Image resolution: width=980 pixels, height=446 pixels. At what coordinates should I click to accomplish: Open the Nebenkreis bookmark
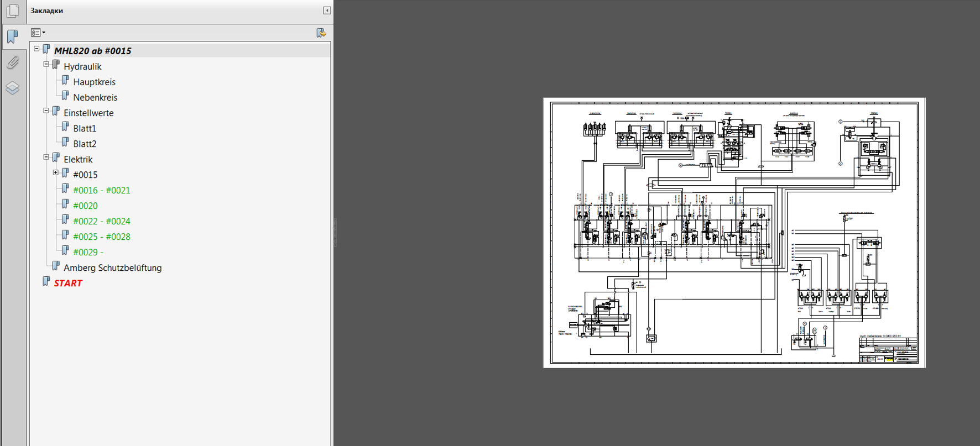(x=95, y=97)
